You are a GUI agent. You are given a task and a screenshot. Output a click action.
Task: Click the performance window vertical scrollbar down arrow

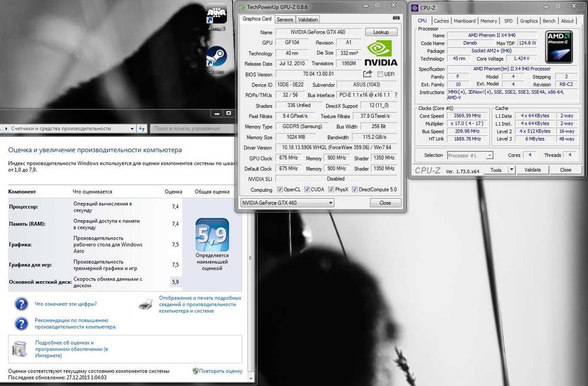(251, 378)
